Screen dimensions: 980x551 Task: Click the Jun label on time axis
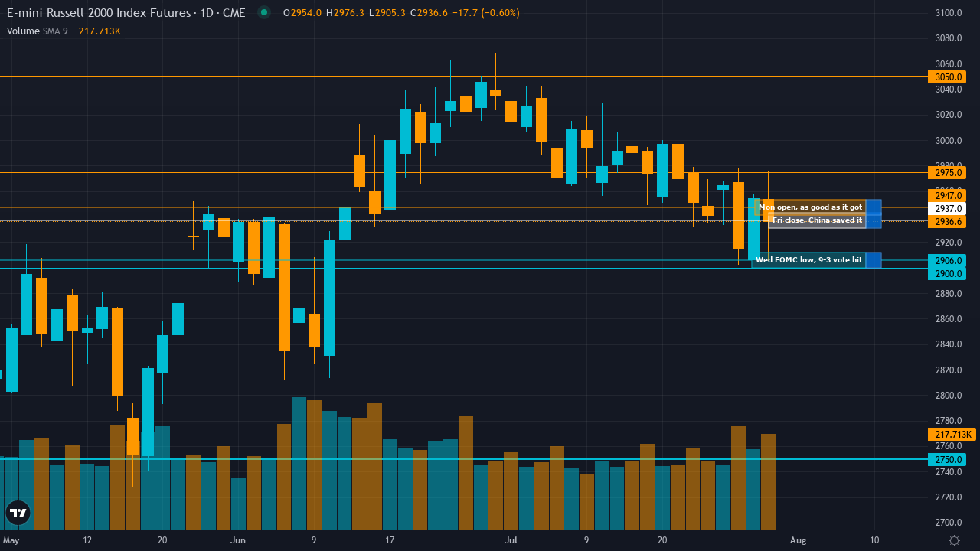238,540
